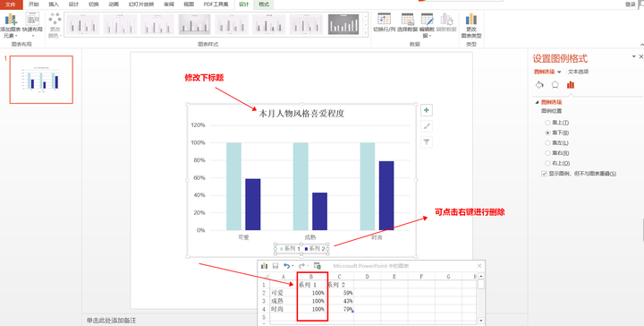This screenshot has height=326, width=644.
Task: Select the Legend Options bar chart icon
Action: (571, 85)
